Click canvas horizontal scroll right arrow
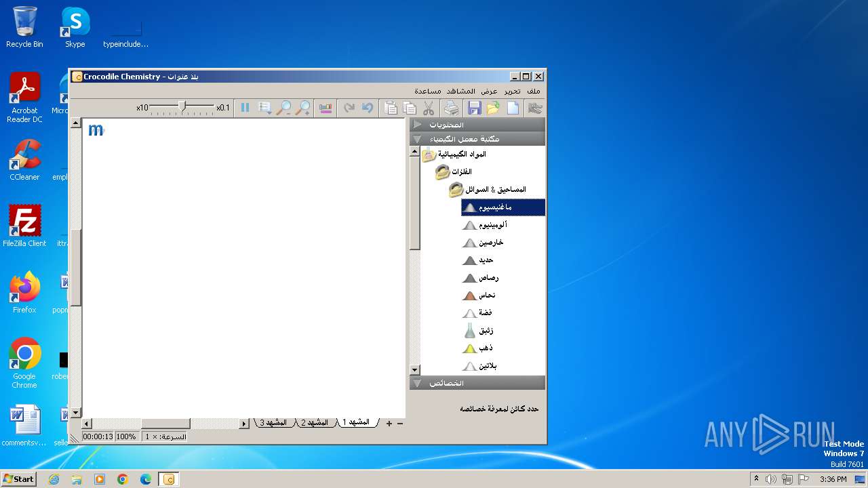The image size is (868, 488). click(244, 424)
